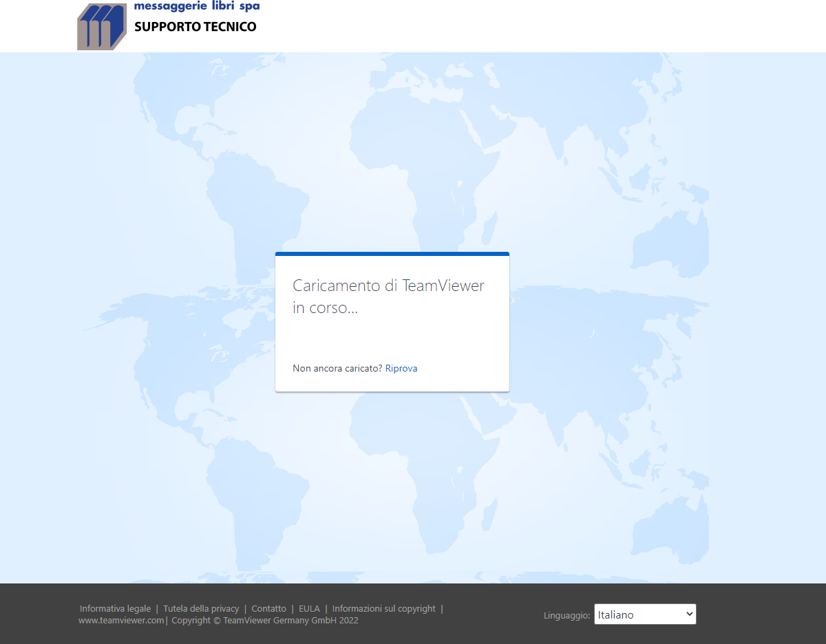Visit the www.teamviewer.com link

[121, 621]
